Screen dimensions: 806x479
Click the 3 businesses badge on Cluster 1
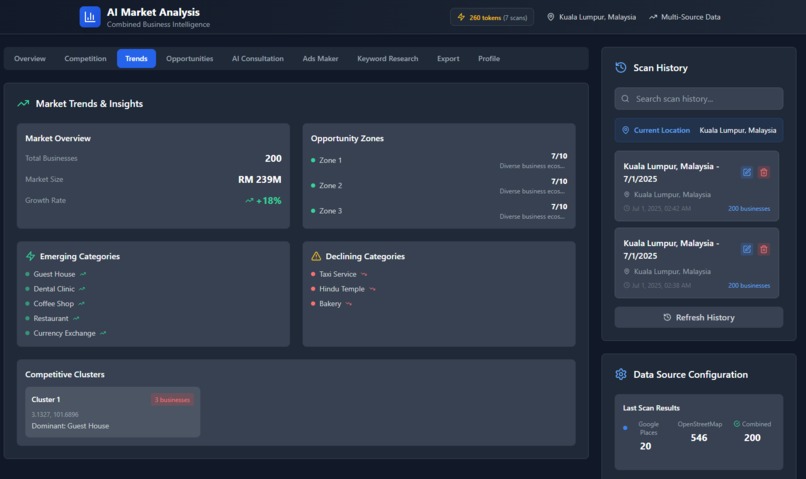click(x=172, y=400)
